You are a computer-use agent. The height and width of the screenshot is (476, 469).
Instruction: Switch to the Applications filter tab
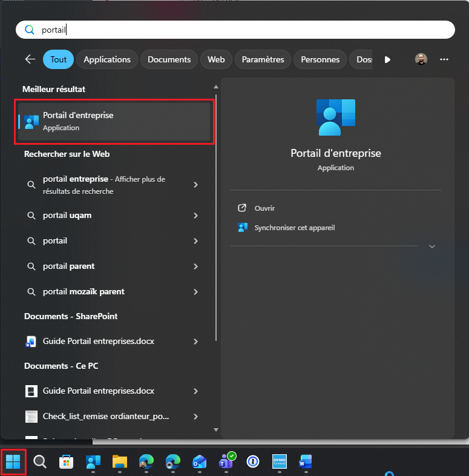107,59
